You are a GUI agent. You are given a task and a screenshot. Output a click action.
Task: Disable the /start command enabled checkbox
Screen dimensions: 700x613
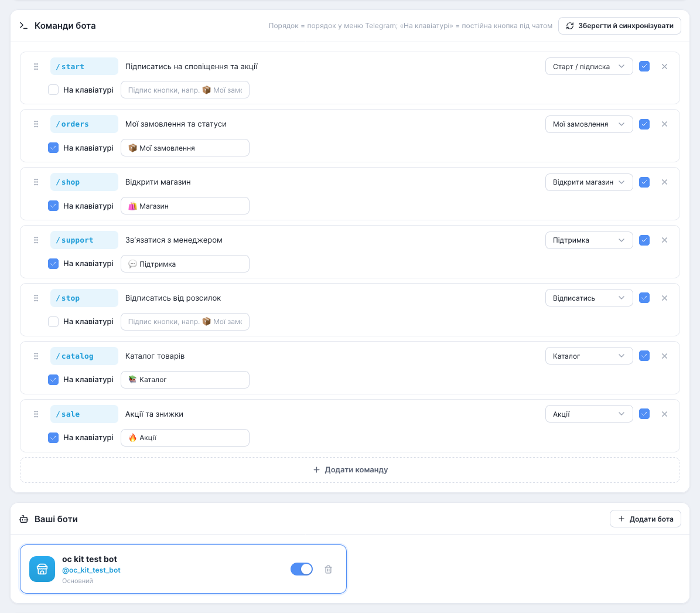coord(644,67)
